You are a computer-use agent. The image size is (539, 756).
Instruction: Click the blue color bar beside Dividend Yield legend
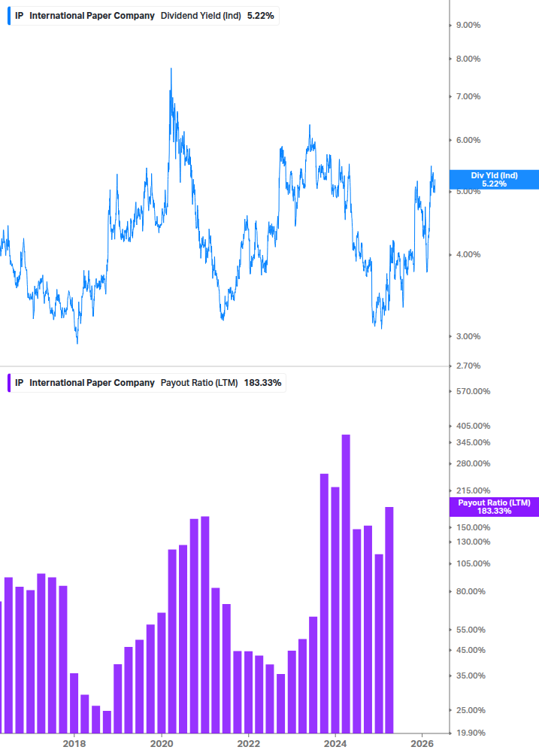point(9,16)
